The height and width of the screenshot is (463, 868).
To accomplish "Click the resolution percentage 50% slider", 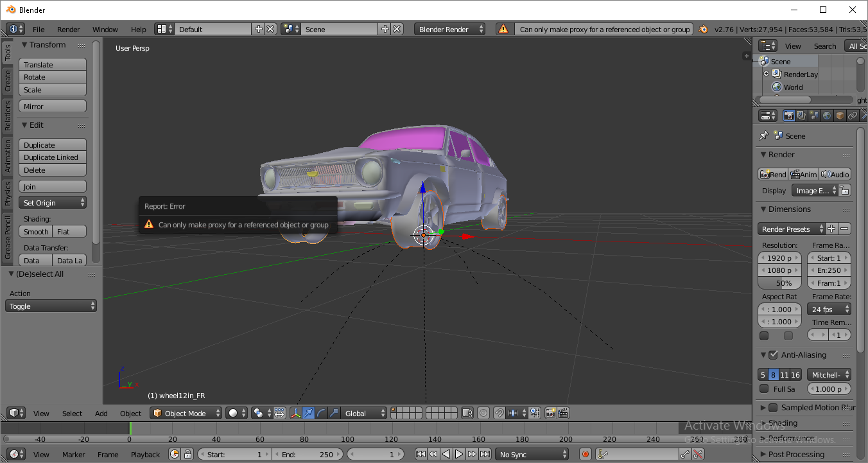I will [779, 283].
